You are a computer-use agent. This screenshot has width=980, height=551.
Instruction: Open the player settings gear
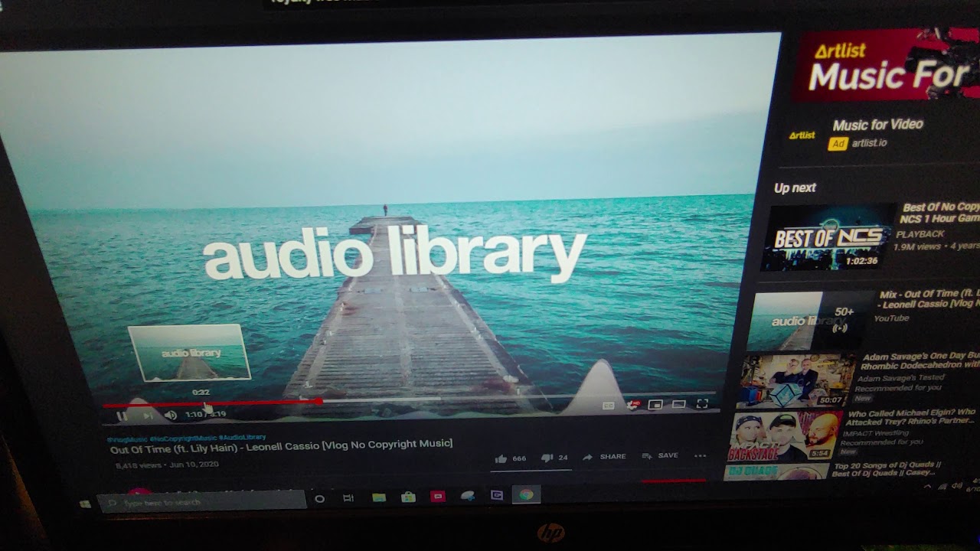coord(632,405)
